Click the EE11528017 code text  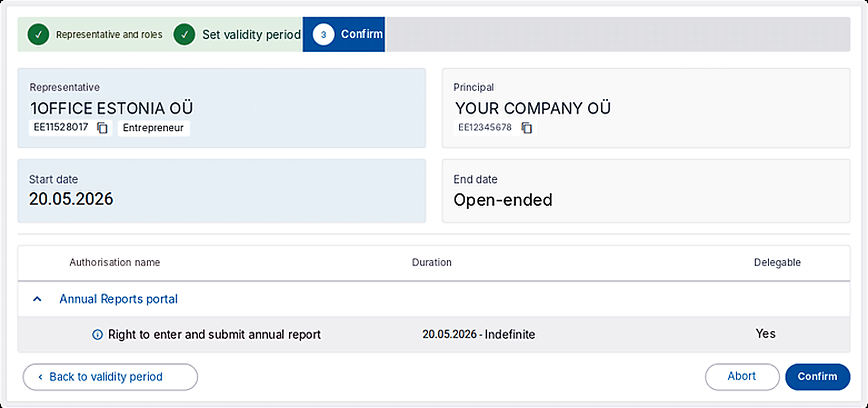[61, 127]
